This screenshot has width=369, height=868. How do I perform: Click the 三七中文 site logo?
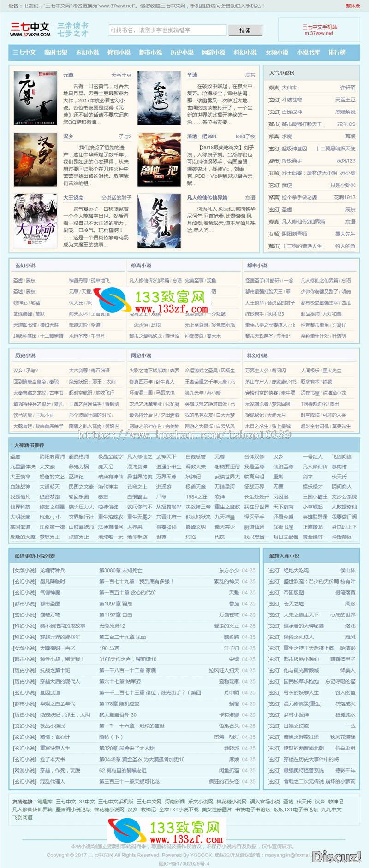30,30
